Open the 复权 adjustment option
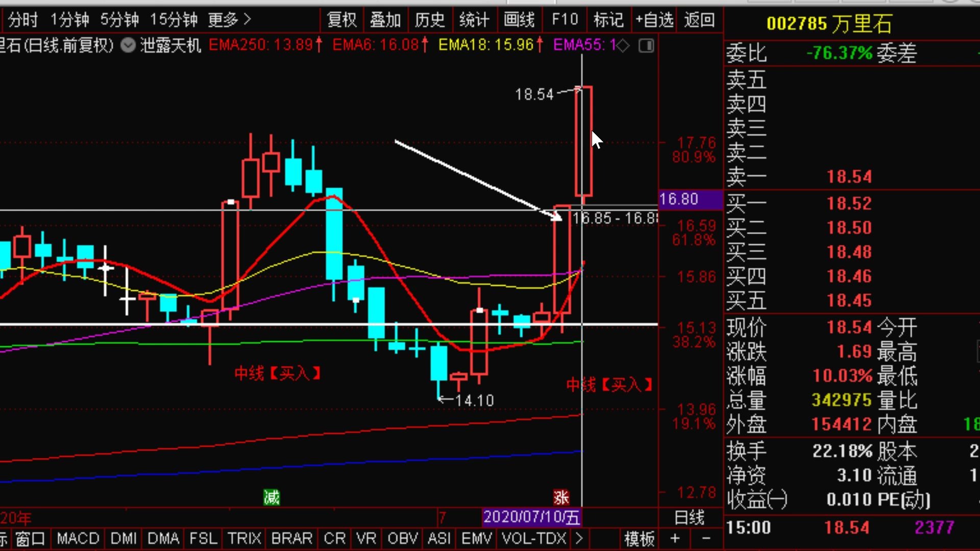The height and width of the screenshot is (551, 980). pyautogui.click(x=341, y=20)
